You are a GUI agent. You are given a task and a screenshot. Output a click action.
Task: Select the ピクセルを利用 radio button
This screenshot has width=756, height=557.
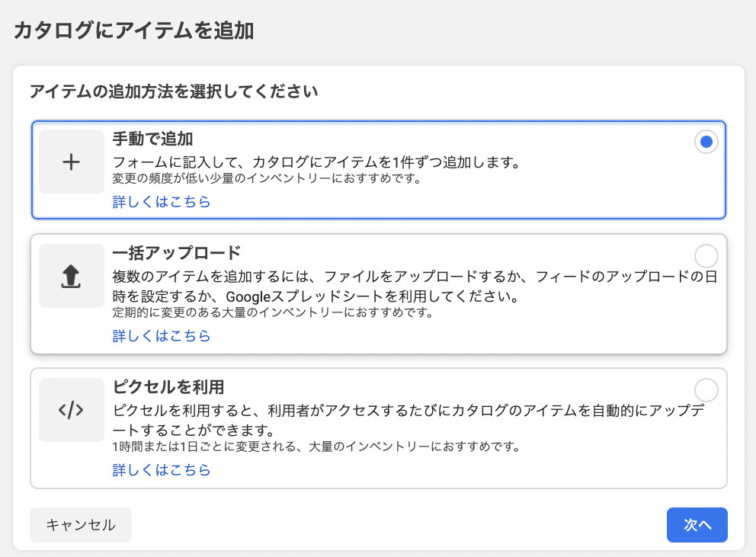click(x=706, y=389)
